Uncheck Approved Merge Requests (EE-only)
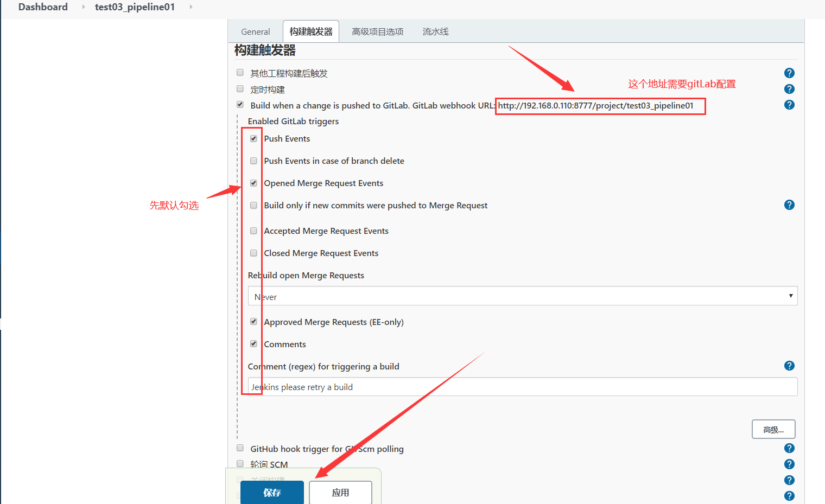 [x=253, y=321]
